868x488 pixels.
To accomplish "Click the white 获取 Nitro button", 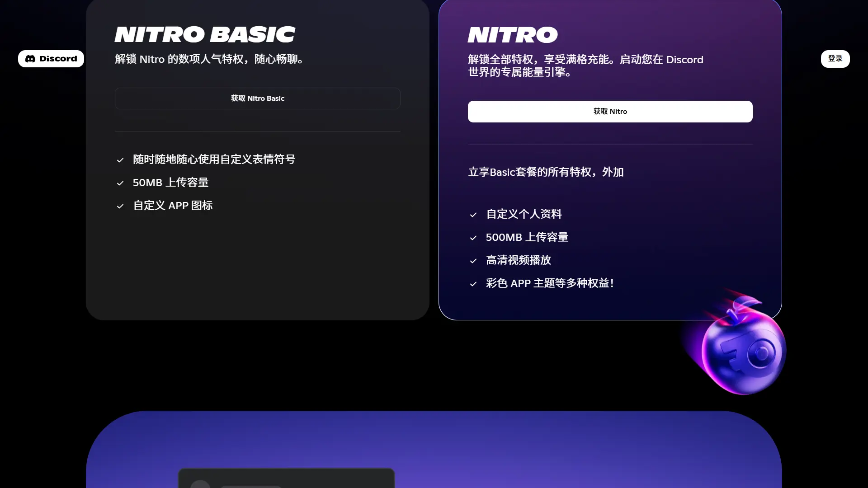I will 610,112.
